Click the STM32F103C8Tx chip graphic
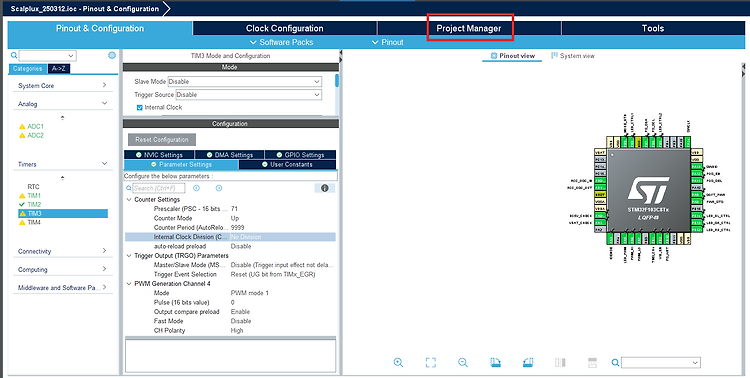Image resolution: width=750 pixels, height=378 pixels. point(648,190)
